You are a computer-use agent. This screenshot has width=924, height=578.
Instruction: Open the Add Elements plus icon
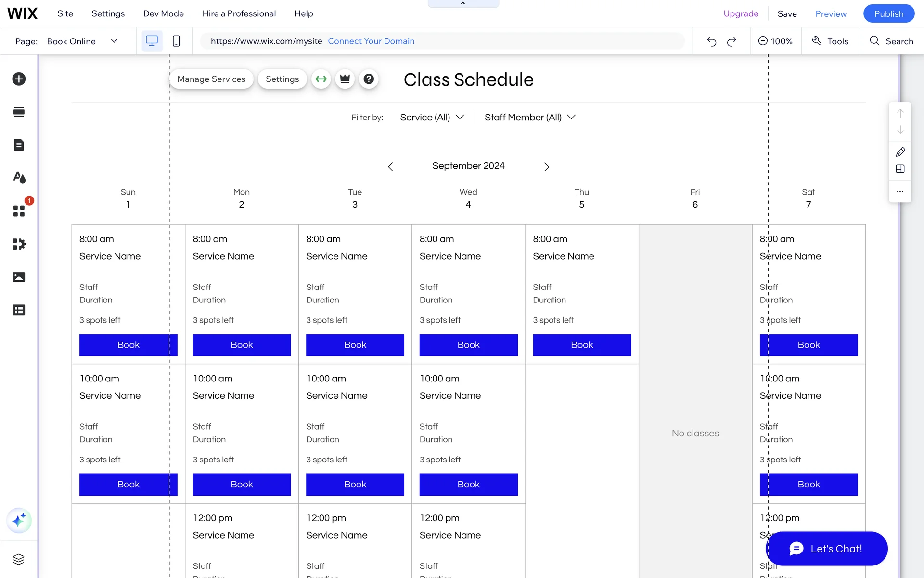point(19,79)
